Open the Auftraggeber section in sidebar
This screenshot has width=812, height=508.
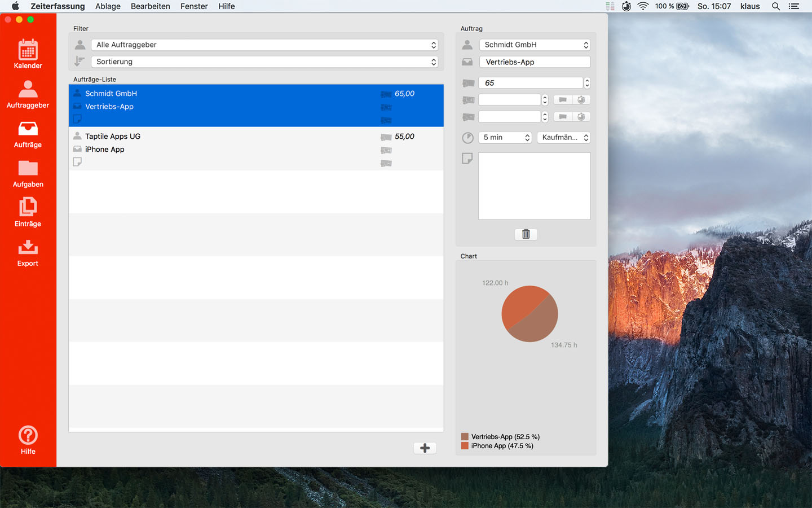(x=28, y=94)
